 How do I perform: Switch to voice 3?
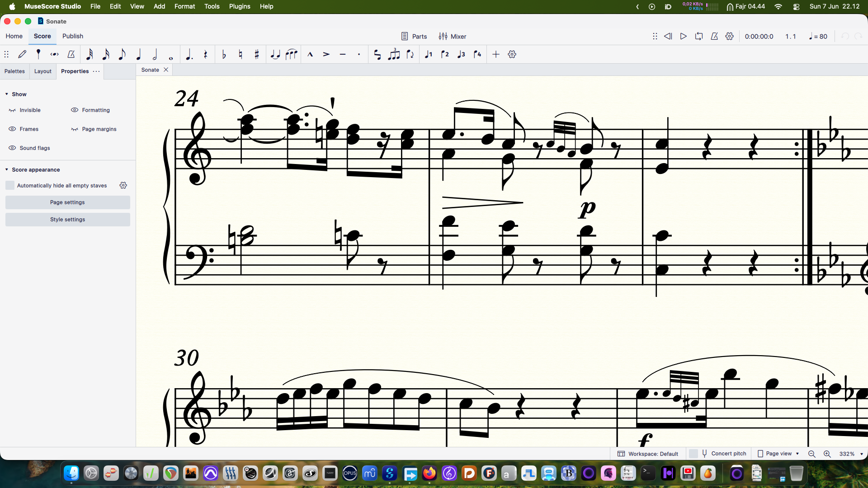(x=461, y=54)
